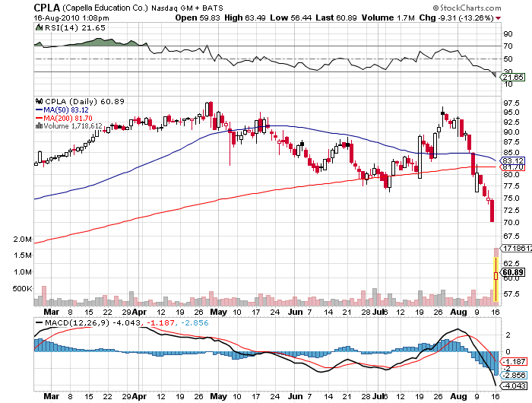Click the Low 56.44 value
The image size is (532, 403).
click(291, 17)
